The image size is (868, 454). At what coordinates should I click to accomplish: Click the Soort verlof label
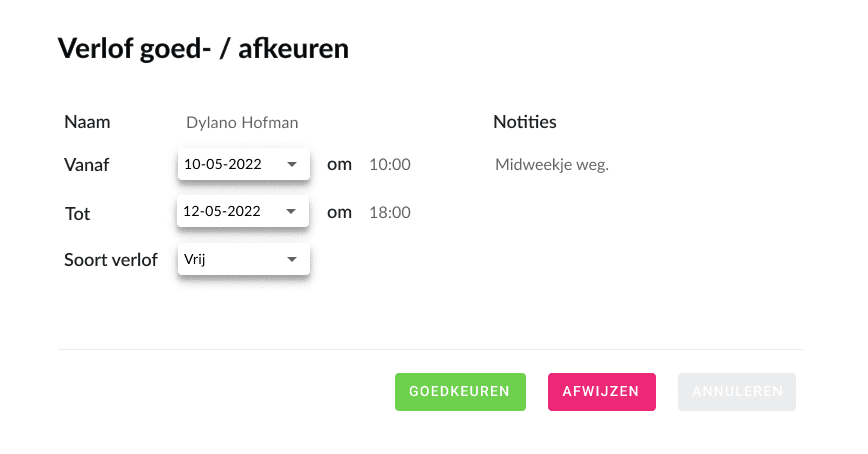pos(111,260)
